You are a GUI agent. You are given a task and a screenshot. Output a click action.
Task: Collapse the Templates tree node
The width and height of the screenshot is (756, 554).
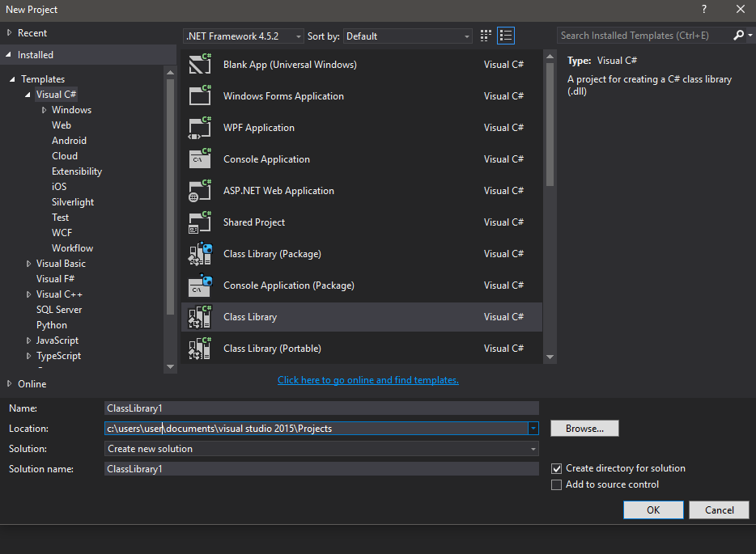[12, 79]
